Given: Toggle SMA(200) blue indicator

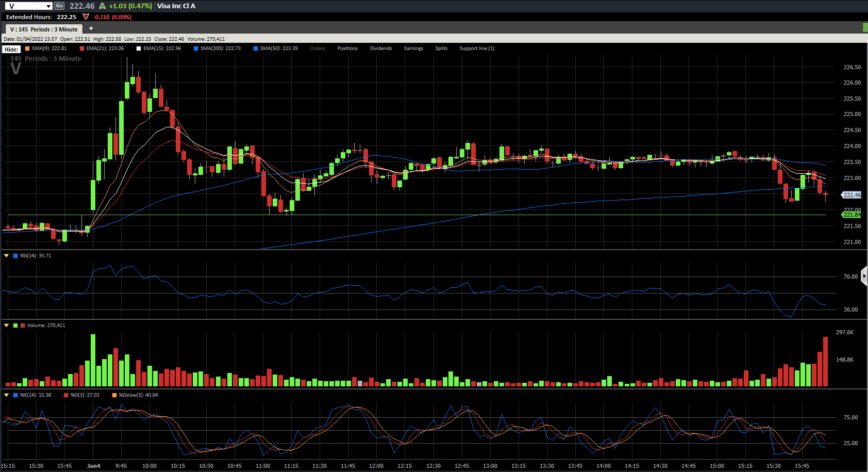Looking at the screenshot, I should click(196, 48).
